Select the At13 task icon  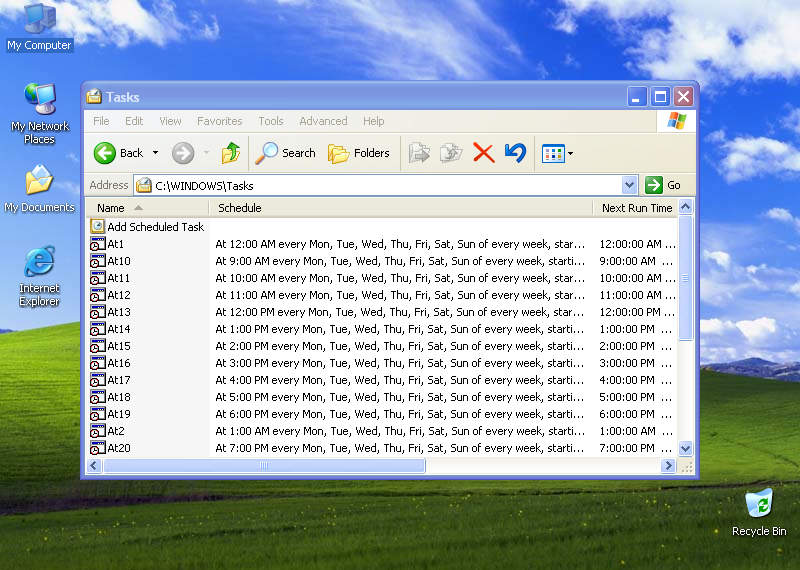(x=97, y=312)
